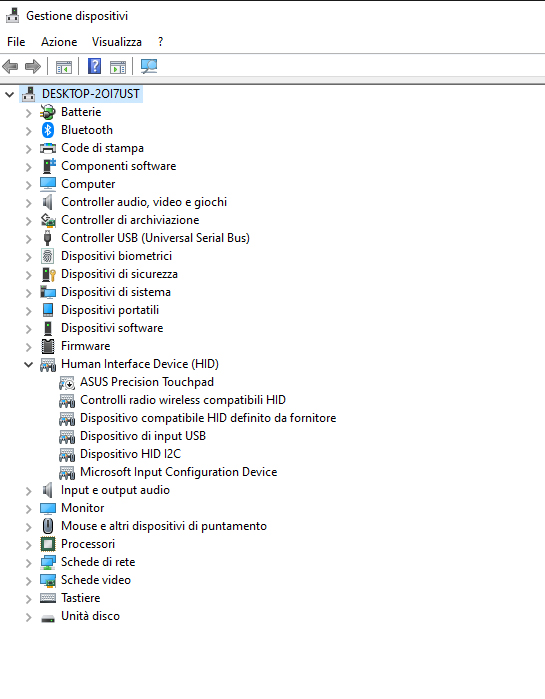Select the Dispositivi portatili label
The image size is (545, 699).
click(110, 310)
